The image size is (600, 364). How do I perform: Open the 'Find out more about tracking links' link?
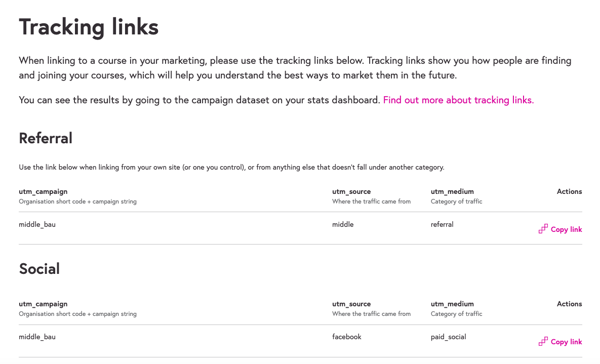click(x=458, y=100)
